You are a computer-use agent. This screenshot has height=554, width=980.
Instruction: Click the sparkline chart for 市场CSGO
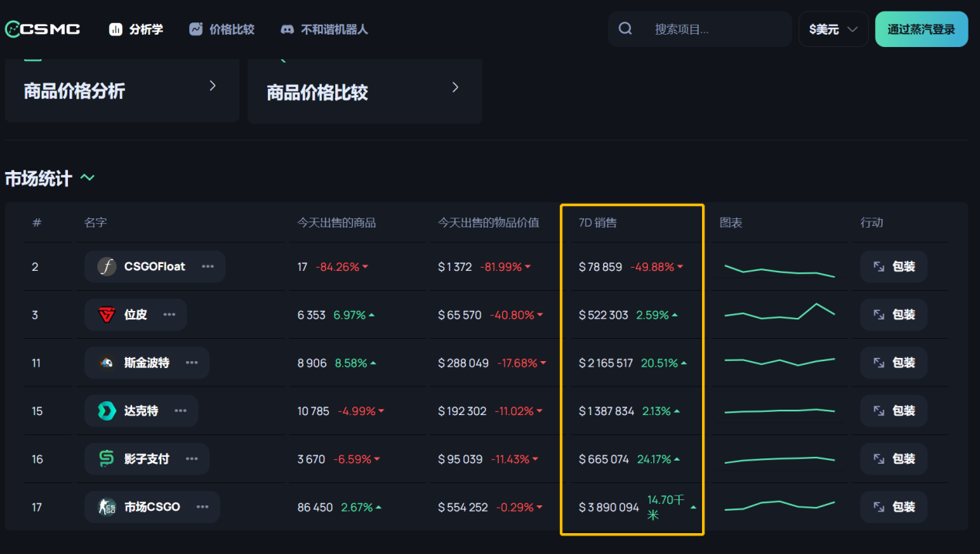780,505
